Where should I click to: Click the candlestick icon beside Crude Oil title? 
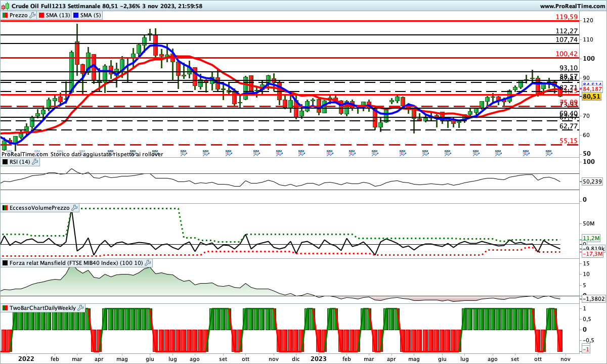point(5,6)
